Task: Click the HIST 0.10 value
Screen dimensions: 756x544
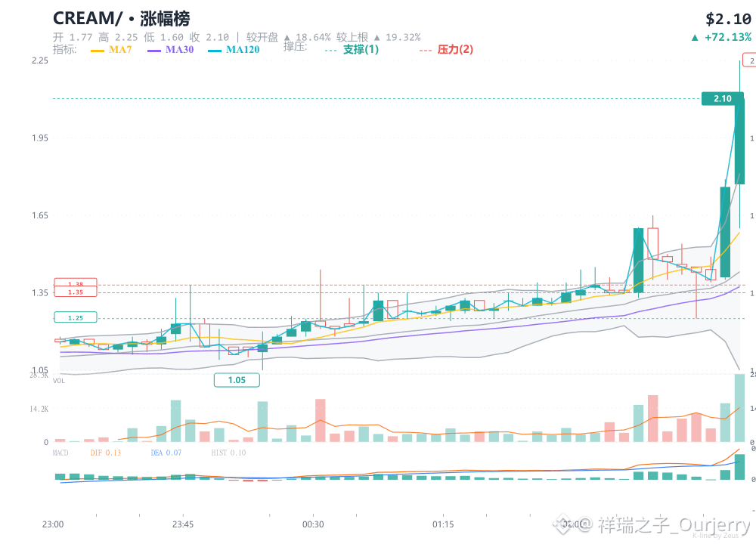Action: point(228,453)
